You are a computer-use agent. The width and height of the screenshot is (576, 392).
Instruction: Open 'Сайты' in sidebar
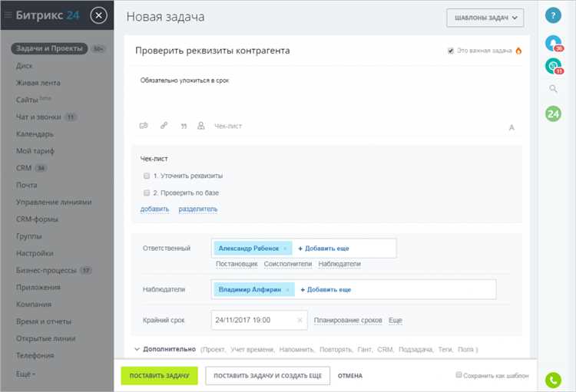coord(27,100)
